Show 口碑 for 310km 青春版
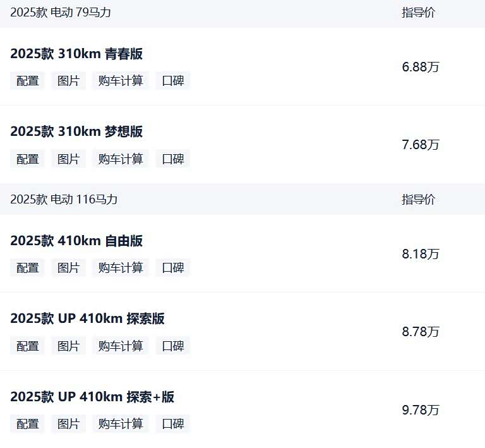This screenshot has height=448, width=485. pyautogui.click(x=173, y=81)
